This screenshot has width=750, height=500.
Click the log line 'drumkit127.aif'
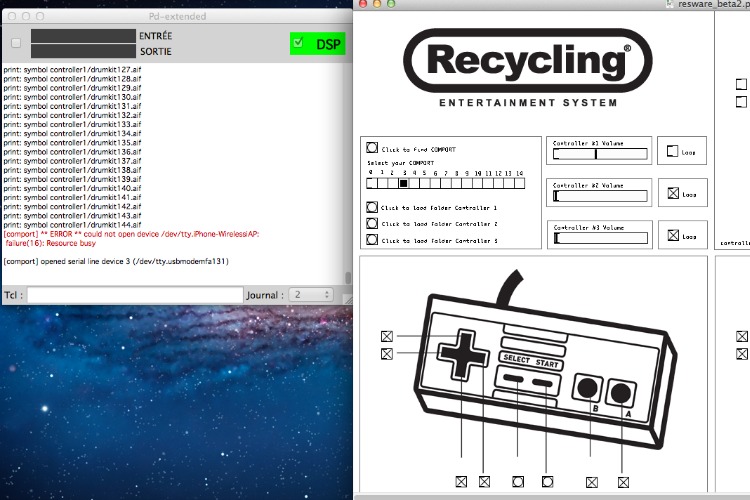[72, 69]
